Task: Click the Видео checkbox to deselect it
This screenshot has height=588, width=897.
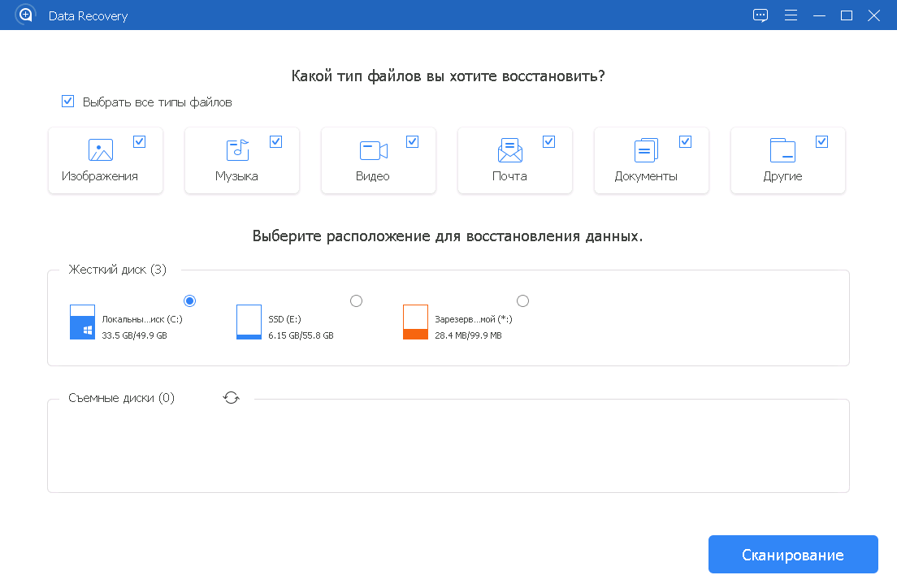Action: (x=413, y=141)
